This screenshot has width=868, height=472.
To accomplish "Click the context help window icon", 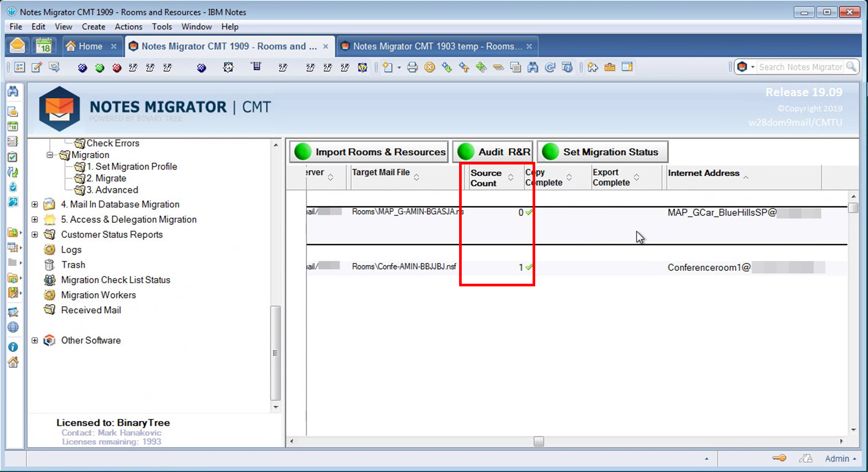I will pyautogui.click(x=567, y=67).
